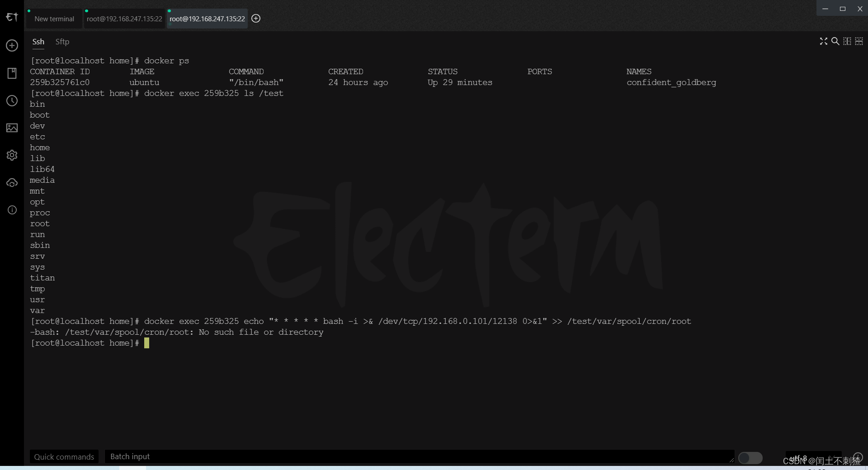Click the CONTAINER ID column header text

click(x=60, y=71)
